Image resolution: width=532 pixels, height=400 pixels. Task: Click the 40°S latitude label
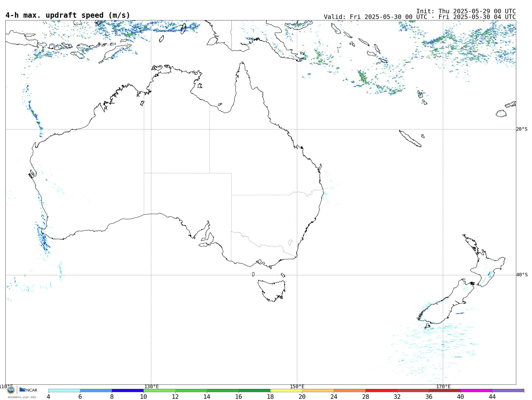click(x=522, y=275)
